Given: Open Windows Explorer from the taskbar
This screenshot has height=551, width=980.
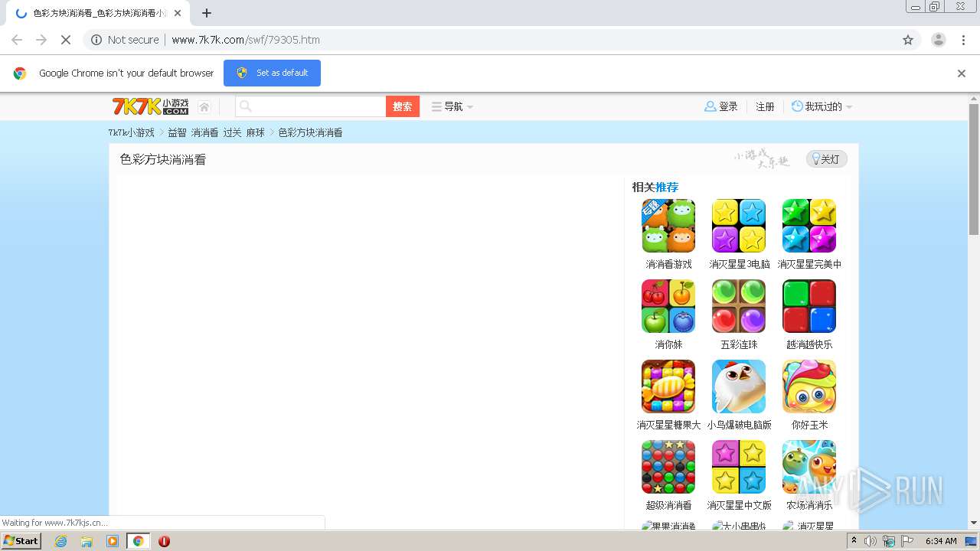Looking at the screenshot, I should tap(87, 541).
